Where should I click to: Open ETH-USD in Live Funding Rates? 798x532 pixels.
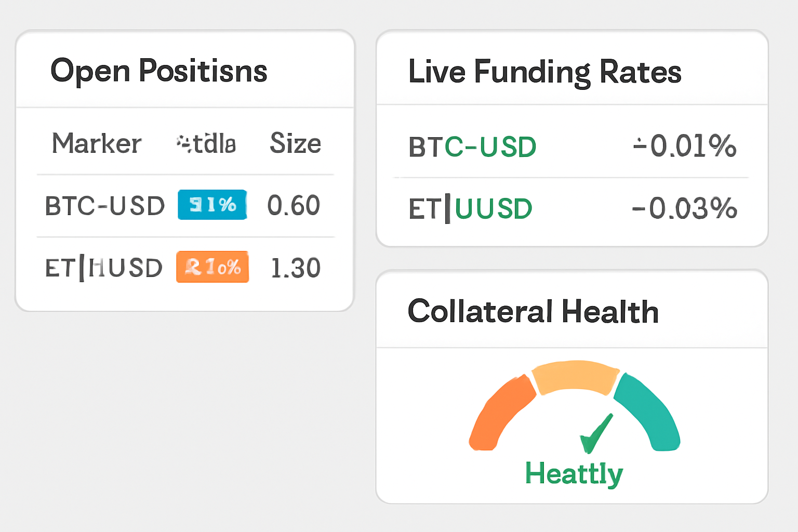pos(470,209)
